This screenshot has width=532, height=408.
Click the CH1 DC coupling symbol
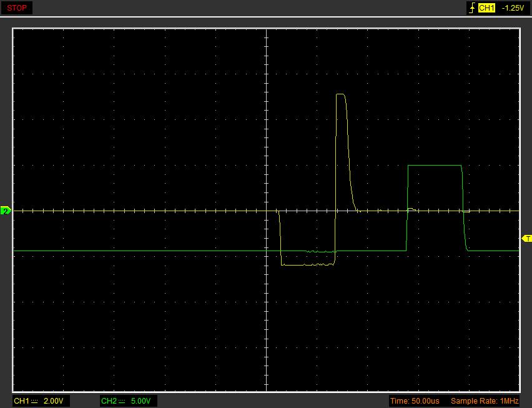[34, 401]
